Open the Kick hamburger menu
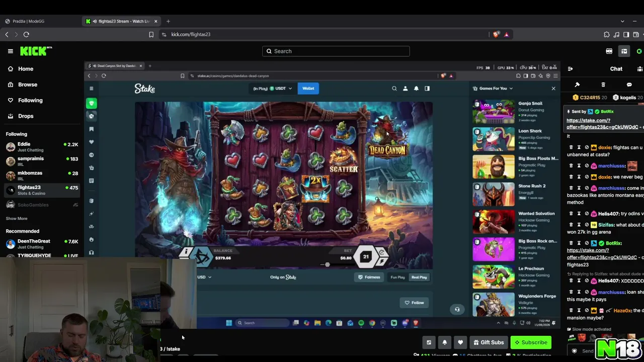 [x=10, y=51]
